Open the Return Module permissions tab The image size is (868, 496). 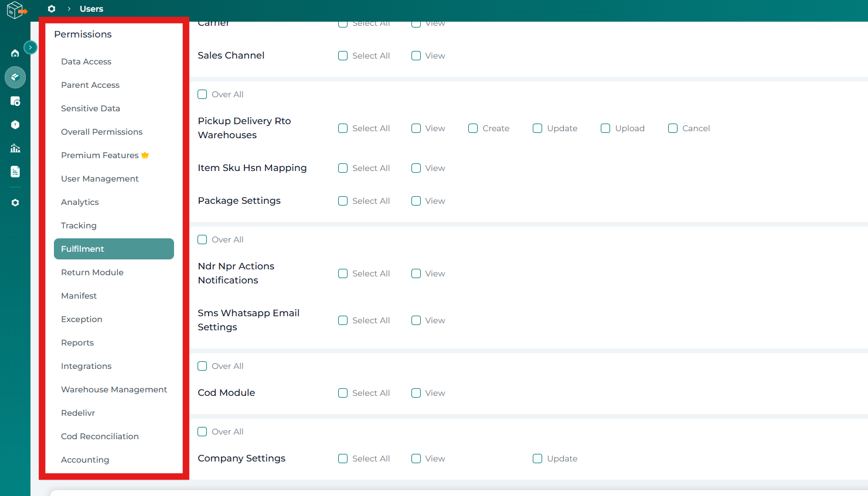click(x=92, y=272)
